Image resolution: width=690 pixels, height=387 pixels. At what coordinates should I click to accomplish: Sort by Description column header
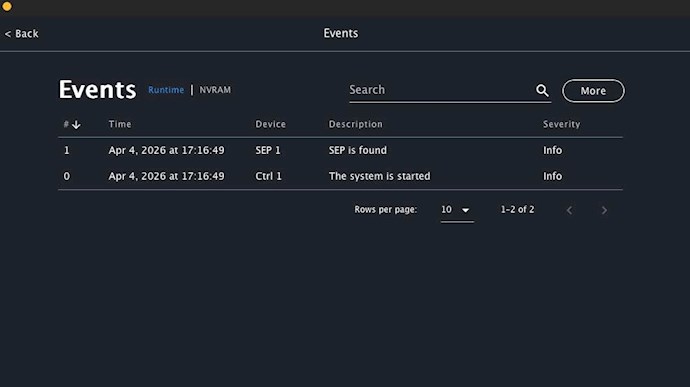[356, 124]
